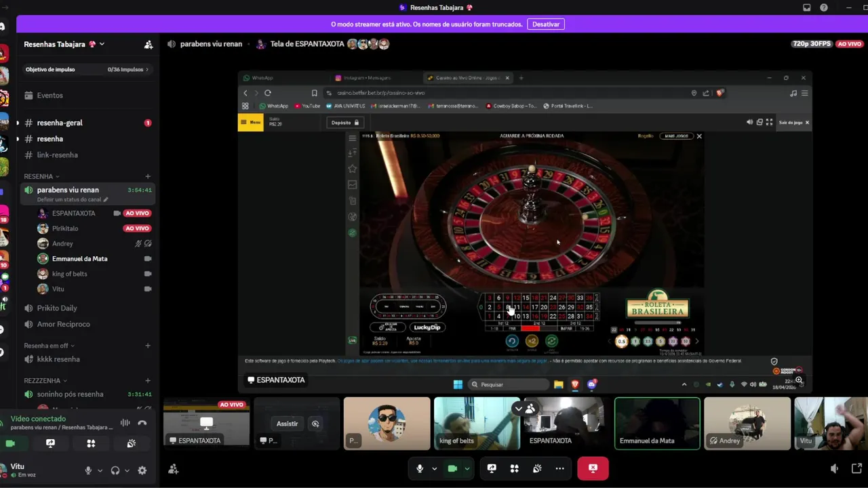868x488 pixels.
Task: Disconnect from voice using the phone icon
Action: 142,423
